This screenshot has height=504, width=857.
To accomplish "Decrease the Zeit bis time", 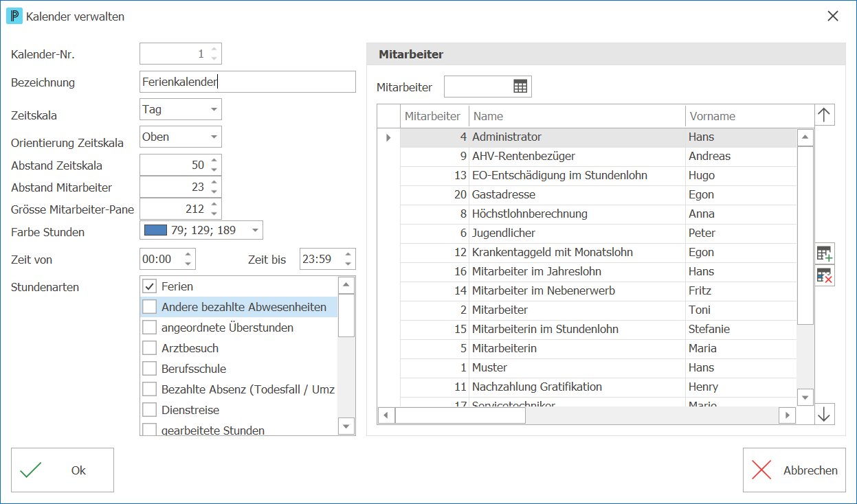I will [348, 264].
